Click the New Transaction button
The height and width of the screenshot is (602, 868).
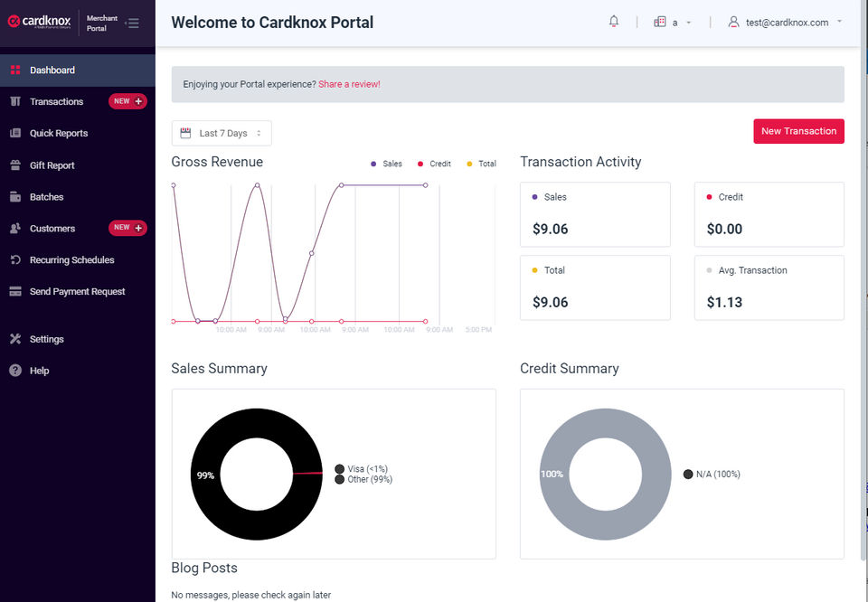click(798, 131)
